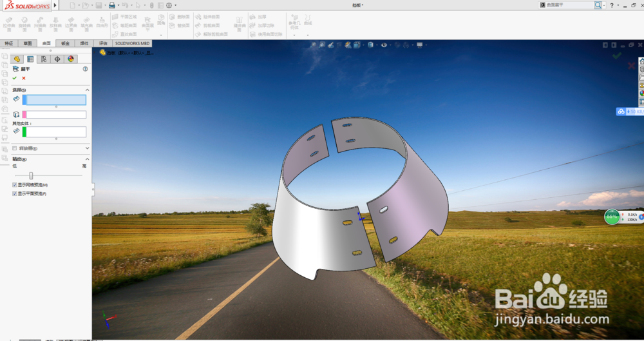
Task: Switch to the 草图 tab
Action: [28, 43]
